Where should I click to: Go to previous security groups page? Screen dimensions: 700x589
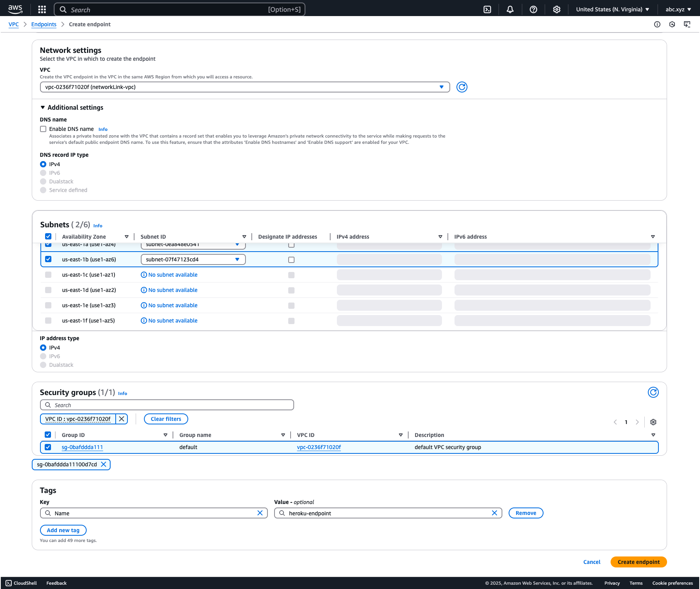[615, 422]
